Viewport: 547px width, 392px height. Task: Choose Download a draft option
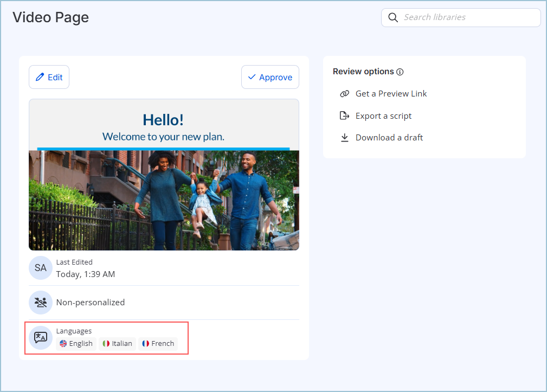[389, 138]
